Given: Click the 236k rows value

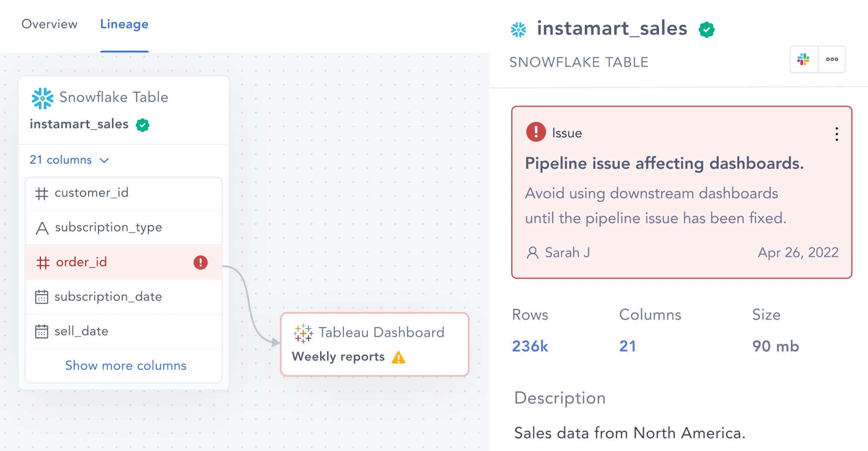Looking at the screenshot, I should tap(530, 346).
